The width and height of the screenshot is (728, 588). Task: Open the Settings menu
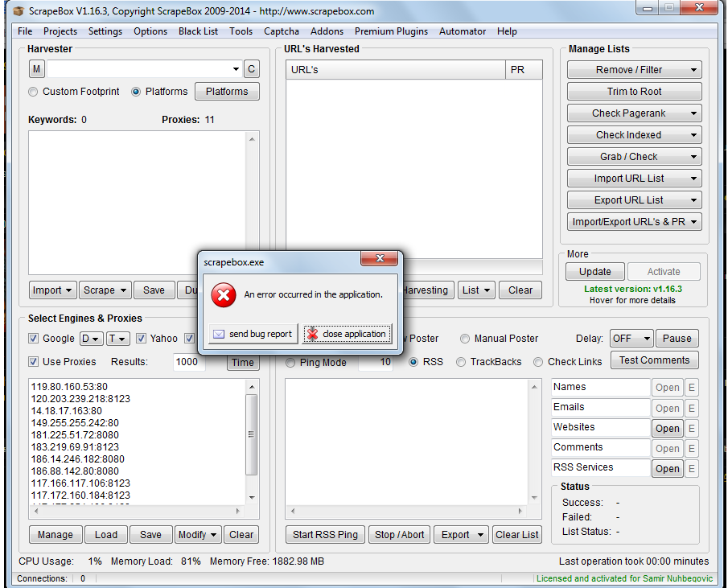point(105,31)
